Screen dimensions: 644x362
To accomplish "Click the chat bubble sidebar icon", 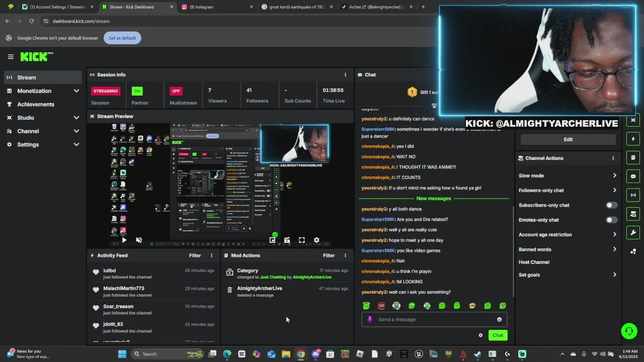I will coord(633,176).
